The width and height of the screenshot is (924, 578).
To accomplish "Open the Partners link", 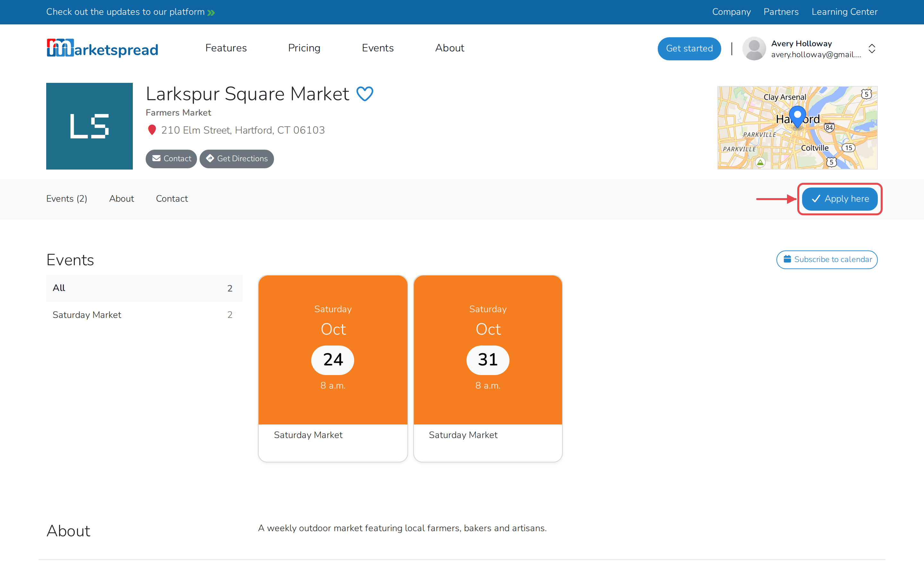I will pos(781,12).
